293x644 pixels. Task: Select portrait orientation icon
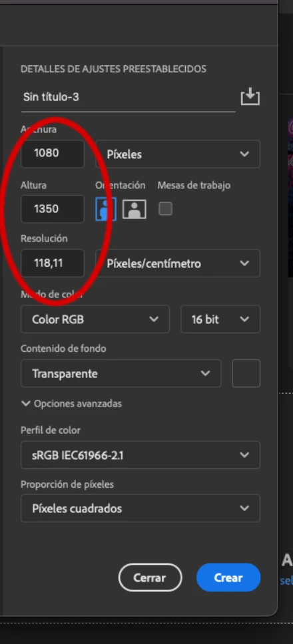point(106,209)
